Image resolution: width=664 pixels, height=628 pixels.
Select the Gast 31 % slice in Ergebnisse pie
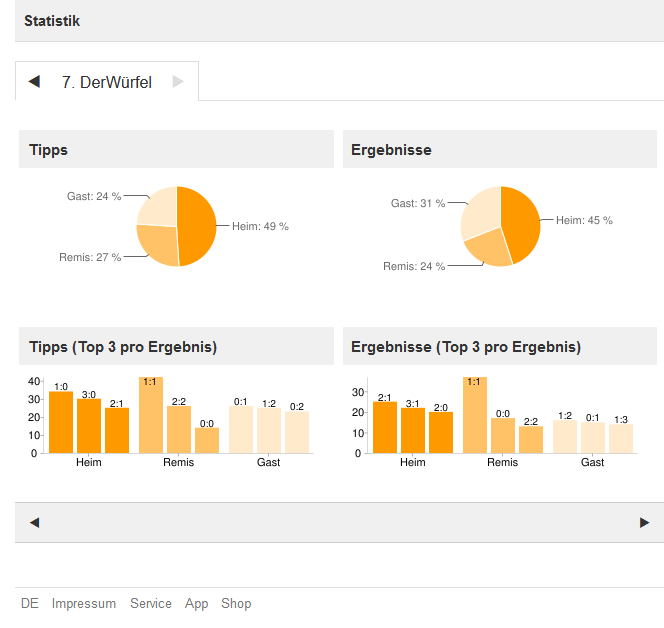pyautogui.click(x=479, y=211)
